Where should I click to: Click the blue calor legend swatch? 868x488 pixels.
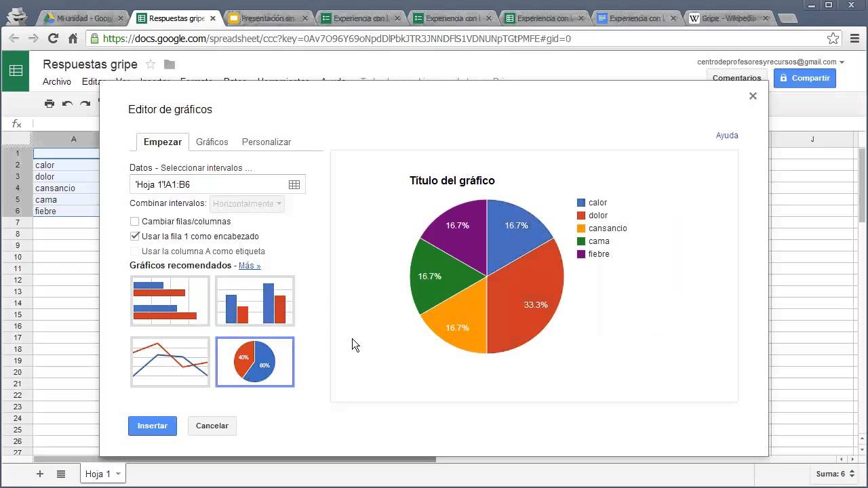(x=581, y=203)
